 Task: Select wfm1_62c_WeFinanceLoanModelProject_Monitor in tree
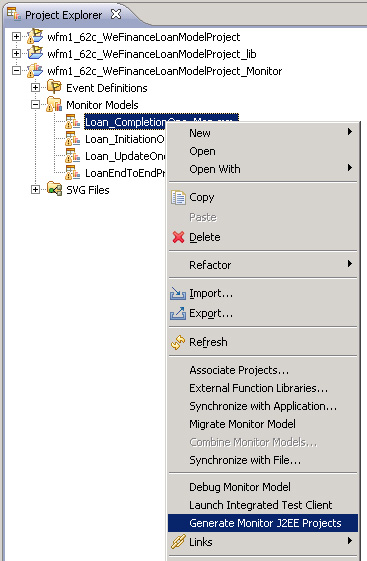coord(165,71)
